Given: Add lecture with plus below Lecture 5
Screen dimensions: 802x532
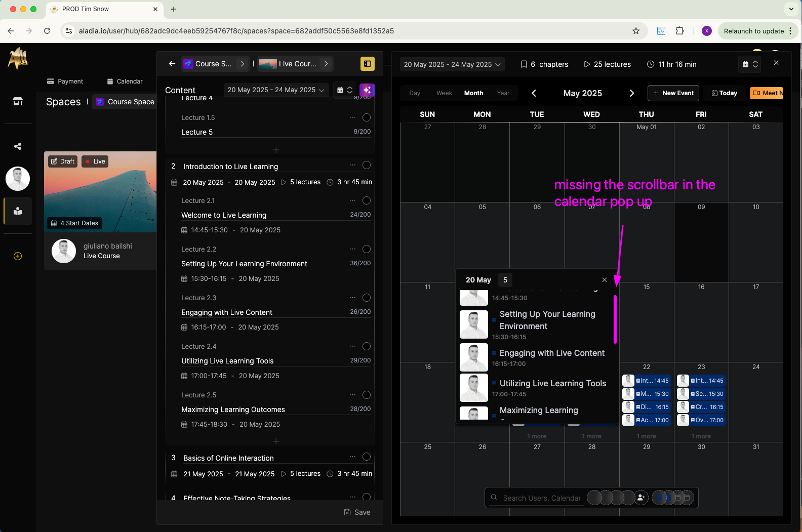Looking at the screenshot, I should (x=276, y=150).
